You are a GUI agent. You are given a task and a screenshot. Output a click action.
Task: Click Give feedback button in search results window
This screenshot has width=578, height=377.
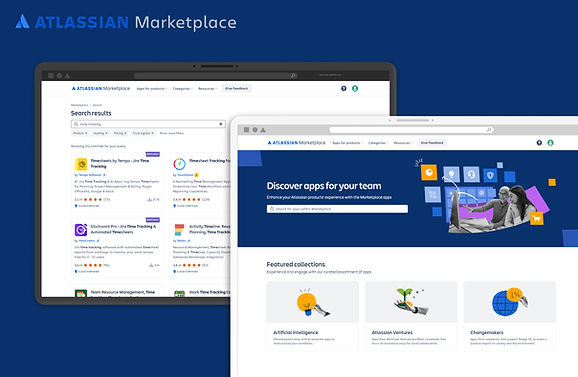click(x=237, y=88)
